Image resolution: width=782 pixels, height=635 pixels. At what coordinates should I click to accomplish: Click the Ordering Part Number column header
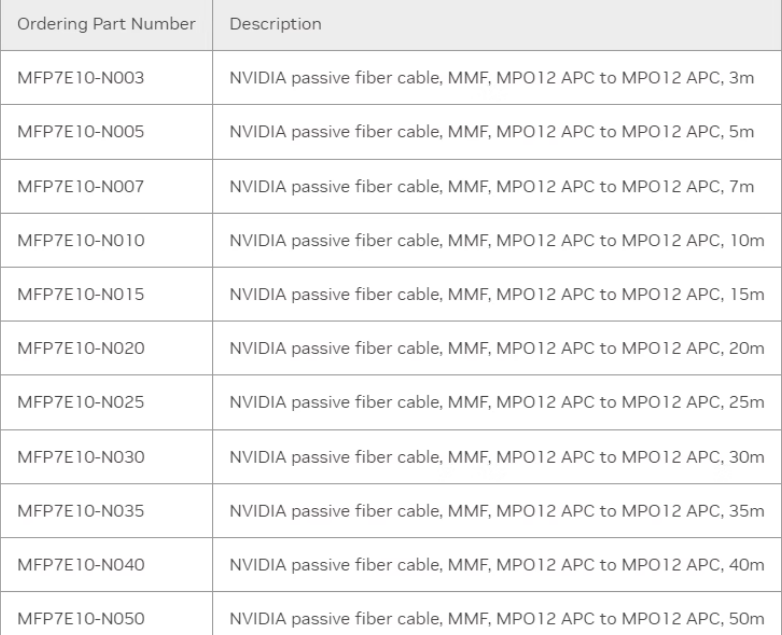[106, 24]
